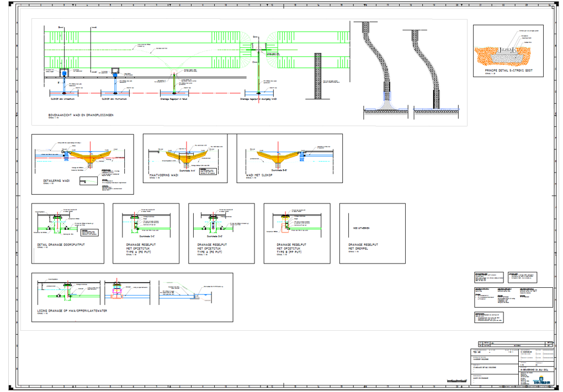Click the MAATVOERING WADI detail frame

point(185,158)
